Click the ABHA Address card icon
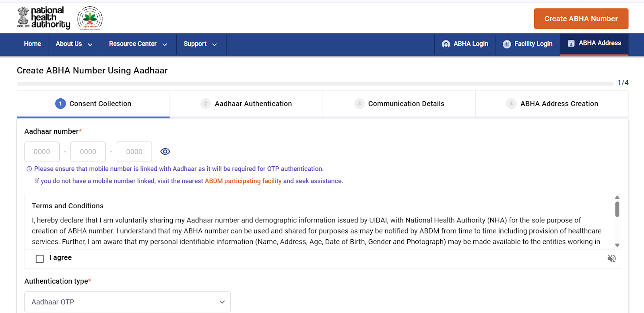This screenshot has height=313, width=644. click(571, 44)
